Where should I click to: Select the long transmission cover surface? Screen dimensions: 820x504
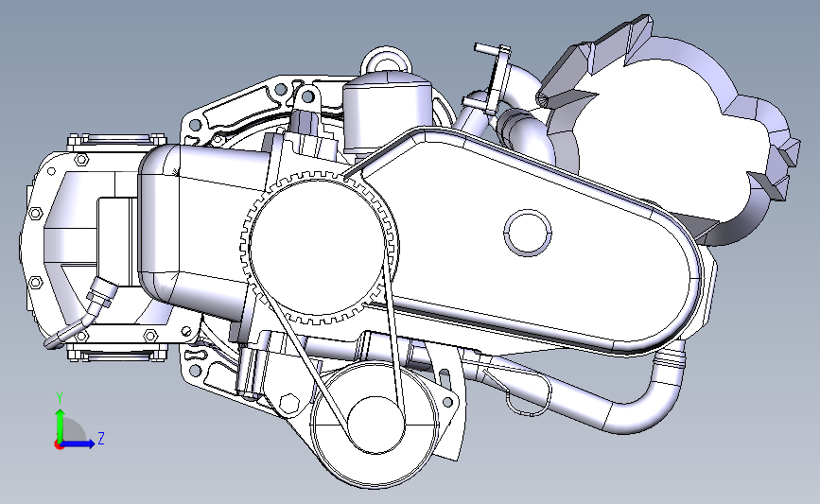528,240
